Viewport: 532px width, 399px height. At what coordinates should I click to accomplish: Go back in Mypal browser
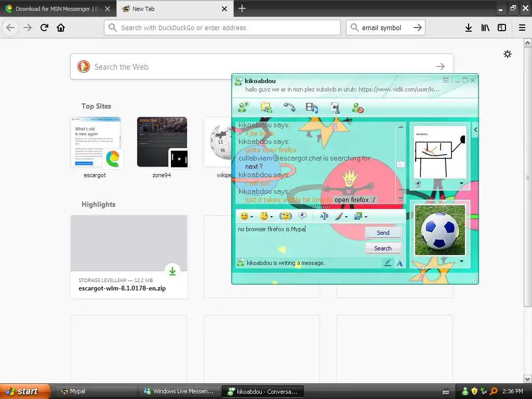tap(10, 28)
